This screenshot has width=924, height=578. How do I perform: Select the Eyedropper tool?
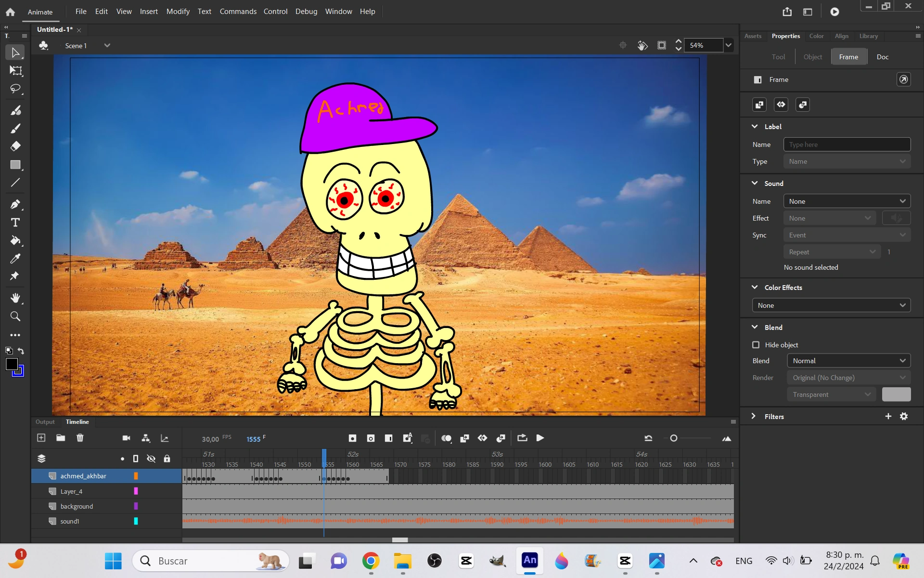click(16, 259)
